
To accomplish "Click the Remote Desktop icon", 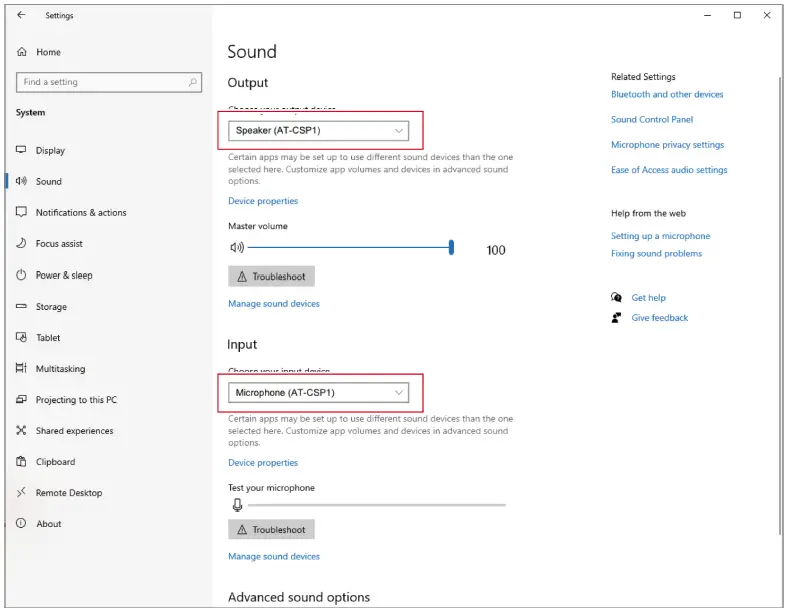I will coord(22,493).
